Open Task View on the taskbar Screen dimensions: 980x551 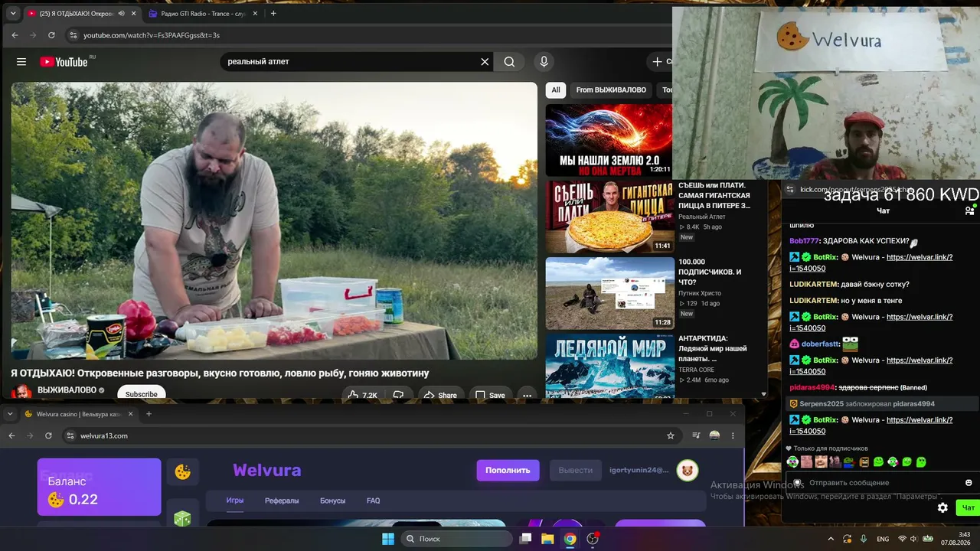click(x=525, y=539)
